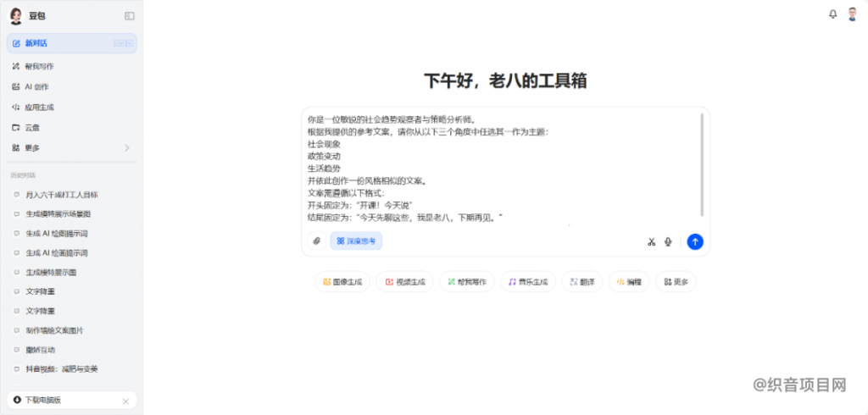Image resolution: width=868 pixels, height=415 pixels.
Task: Click the line 政策变动 in prompt
Action: (x=324, y=156)
